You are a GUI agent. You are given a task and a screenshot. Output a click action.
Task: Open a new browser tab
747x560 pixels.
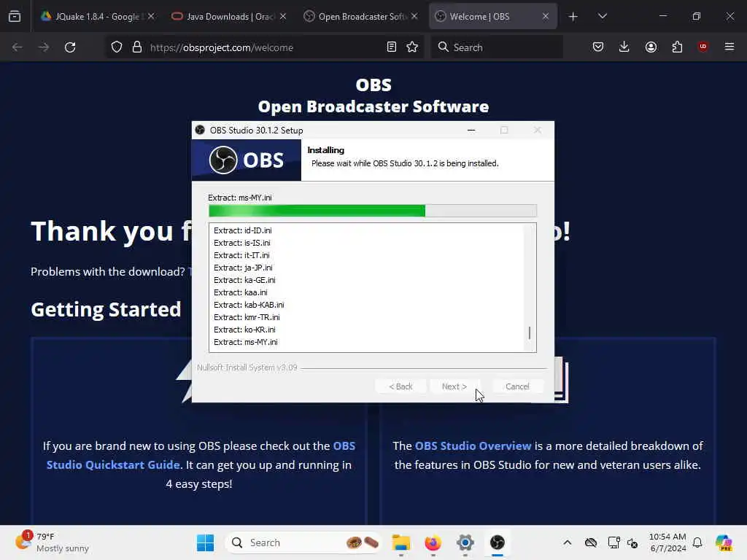573,17
